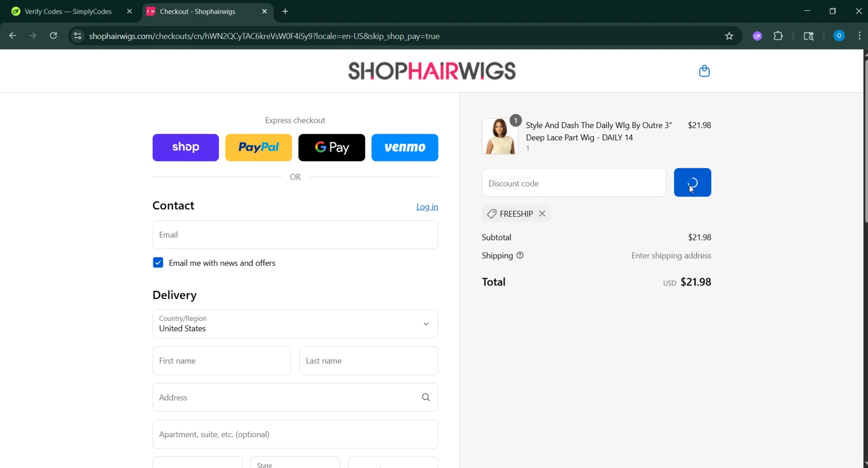Minimize the browser window
Viewport: 868px width, 468px height.
(807, 11)
